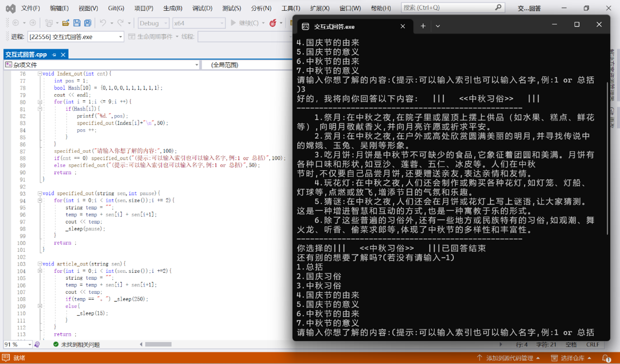Click the Save file toolbar icon

[77, 23]
